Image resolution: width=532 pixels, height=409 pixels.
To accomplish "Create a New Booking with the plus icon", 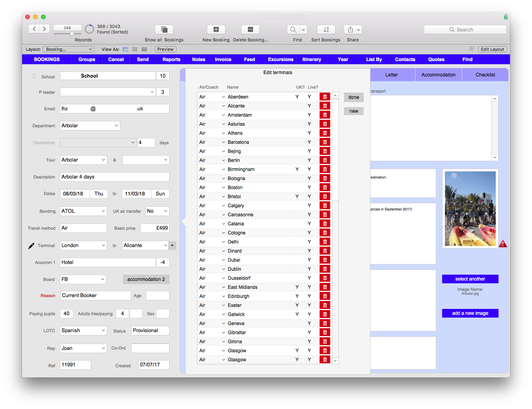I will click(216, 29).
